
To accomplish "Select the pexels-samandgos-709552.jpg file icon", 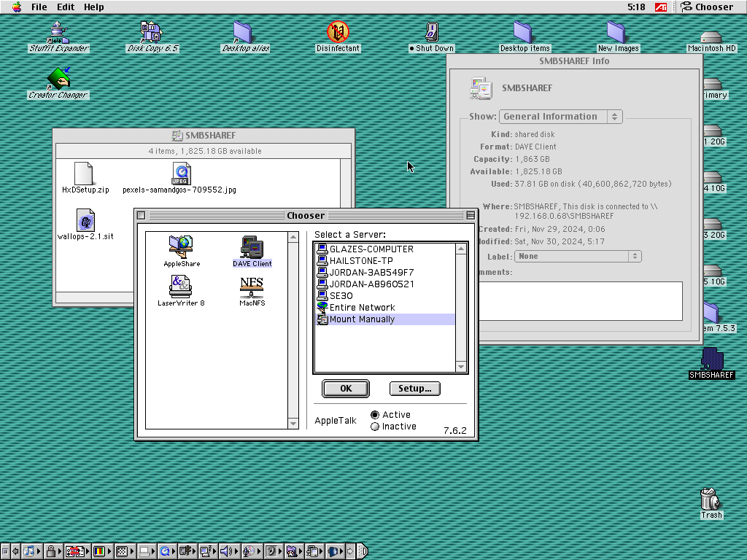I will 179,178.
